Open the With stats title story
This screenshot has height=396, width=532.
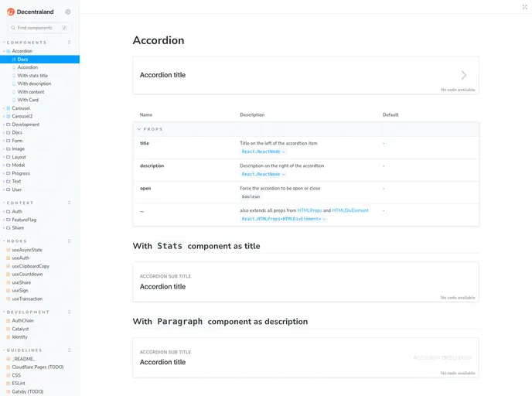(32, 76)
